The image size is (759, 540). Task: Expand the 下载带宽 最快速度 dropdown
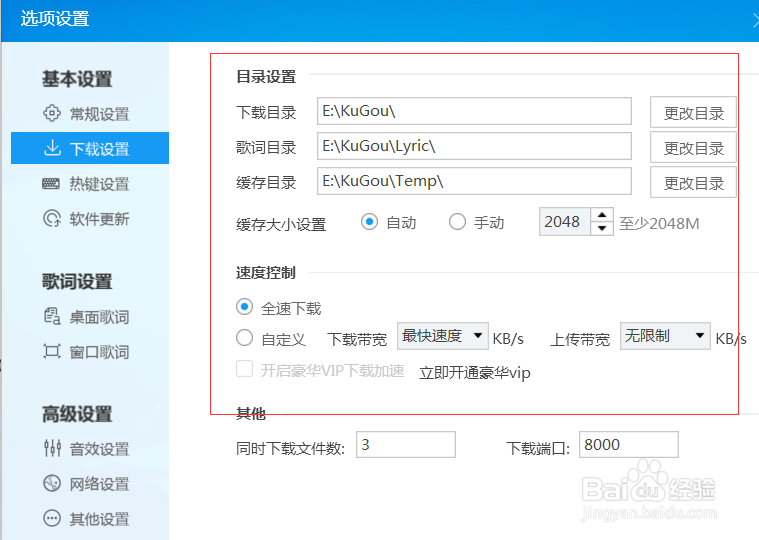tap(442, 336)
